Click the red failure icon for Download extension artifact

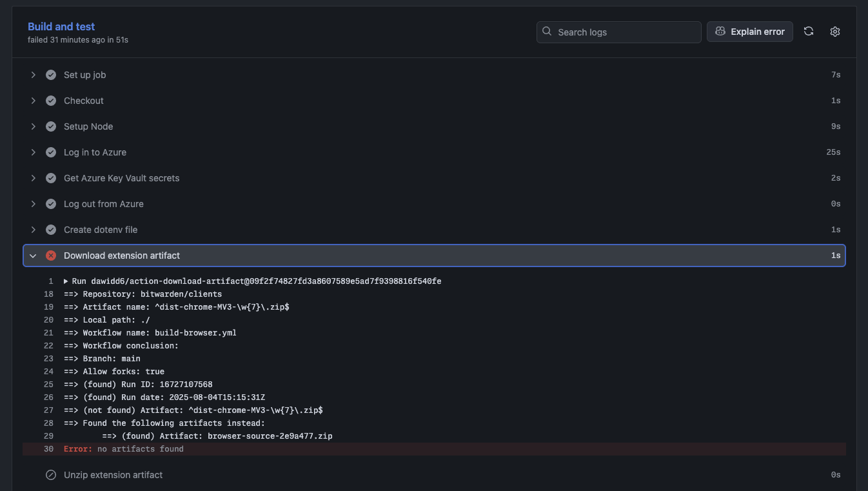[x=51, y=256]
